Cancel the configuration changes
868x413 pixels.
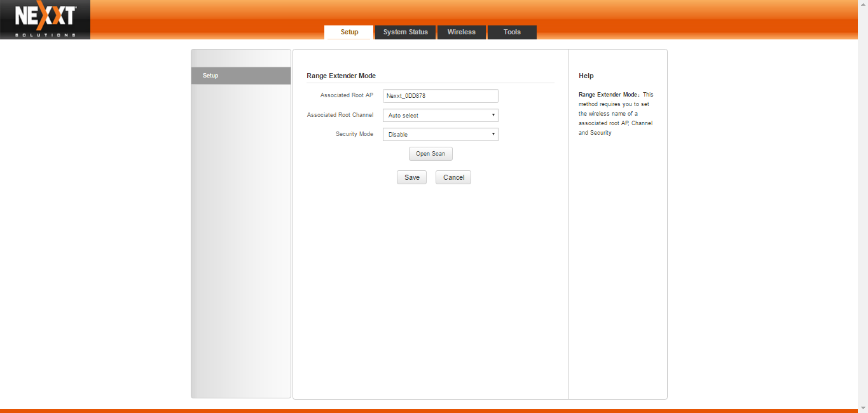point(453,177)
